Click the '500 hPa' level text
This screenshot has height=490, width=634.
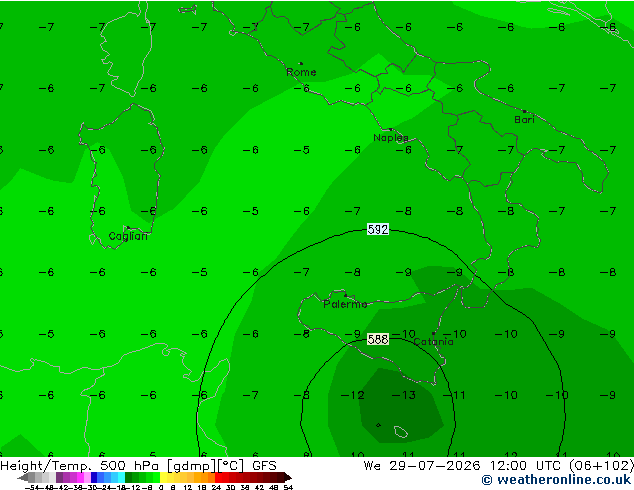pos(129,466)
